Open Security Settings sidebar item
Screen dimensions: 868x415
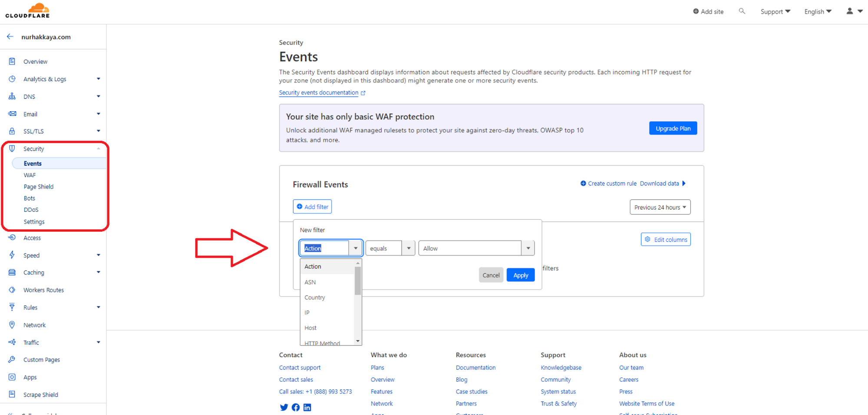coord(34,221)
